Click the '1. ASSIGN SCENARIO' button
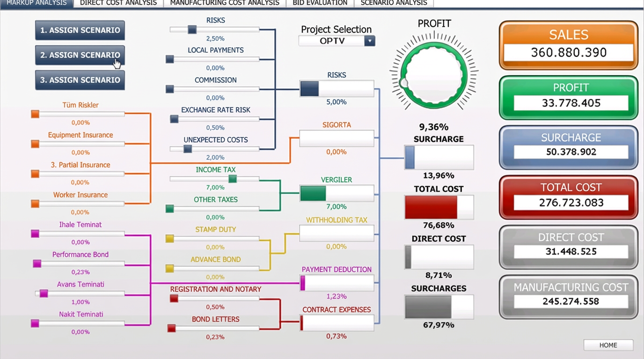The height and width of the screenshot is (359, 644). 80,29
